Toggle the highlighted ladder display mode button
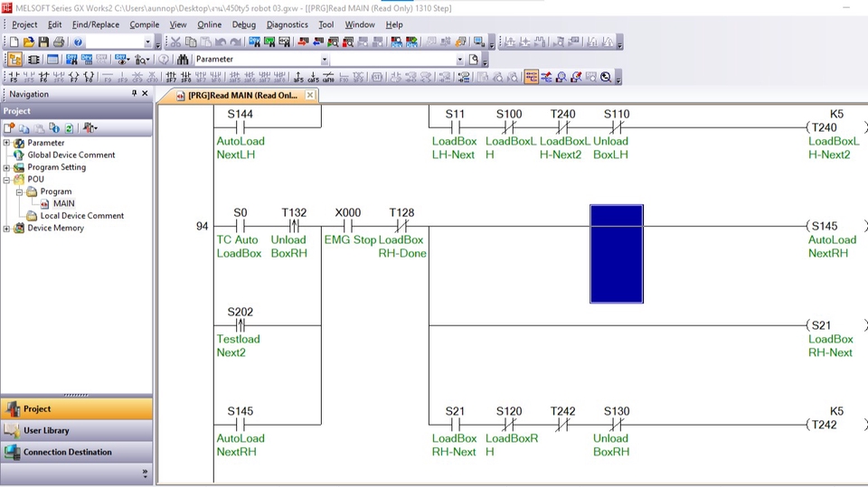868x487 pixels. 531,78
